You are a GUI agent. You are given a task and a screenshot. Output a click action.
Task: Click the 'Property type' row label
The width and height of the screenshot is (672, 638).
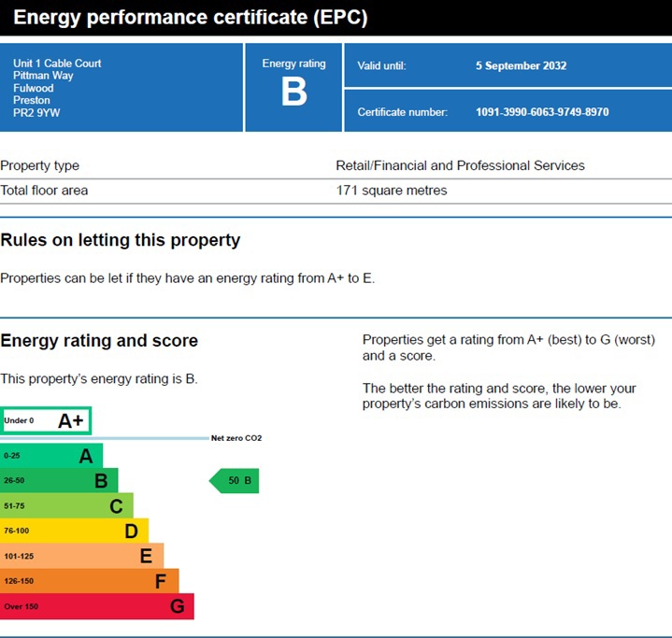pyautogui.click(x=40, y=165)
